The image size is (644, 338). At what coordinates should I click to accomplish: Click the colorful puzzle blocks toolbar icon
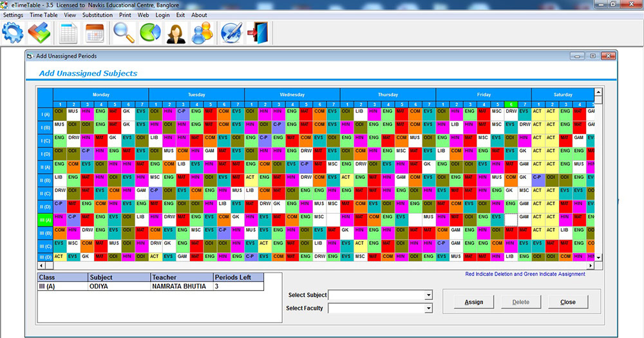pyautogui.click(x=39, y=32)
